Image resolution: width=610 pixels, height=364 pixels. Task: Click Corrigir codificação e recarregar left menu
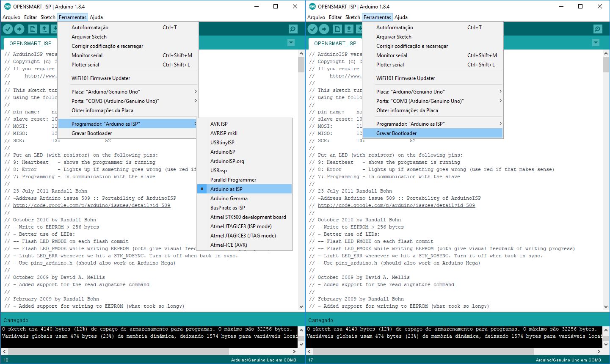[x=128, y=46]
